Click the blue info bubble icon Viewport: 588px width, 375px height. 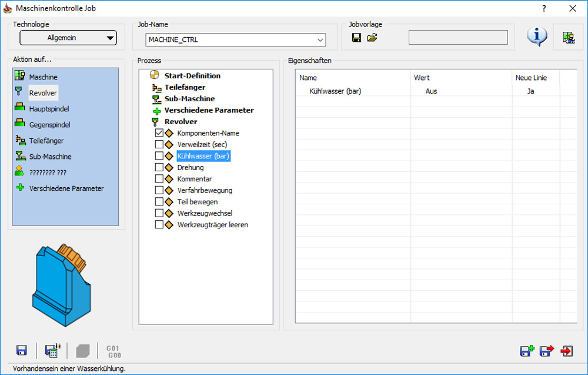click(x=537, y=36)
